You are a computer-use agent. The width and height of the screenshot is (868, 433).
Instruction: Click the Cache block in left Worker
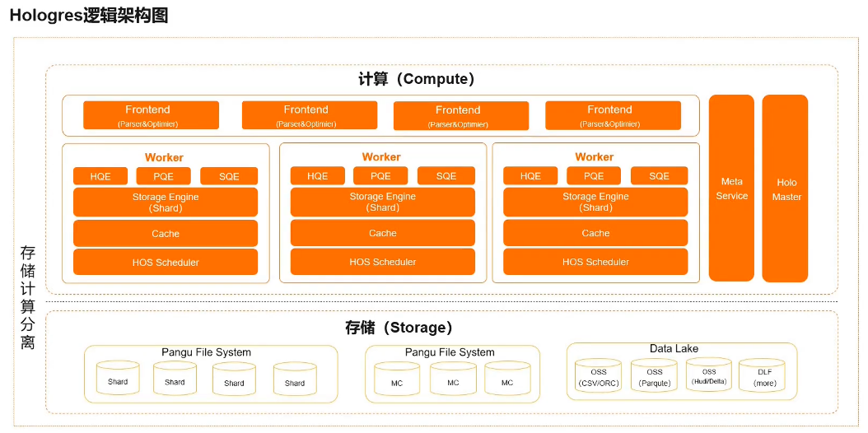pos(166,233)
